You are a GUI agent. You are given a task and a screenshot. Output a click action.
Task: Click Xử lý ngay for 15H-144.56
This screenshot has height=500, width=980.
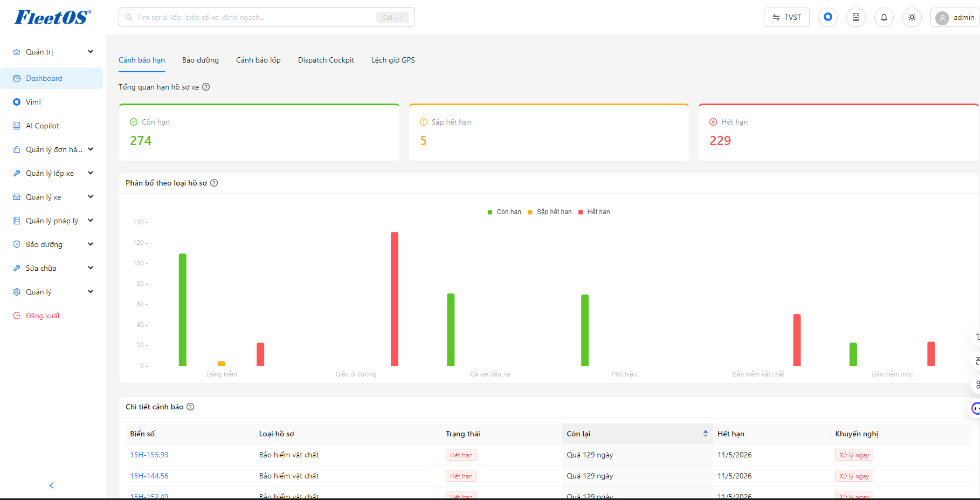pyautogui.click(x=854, y=476)
